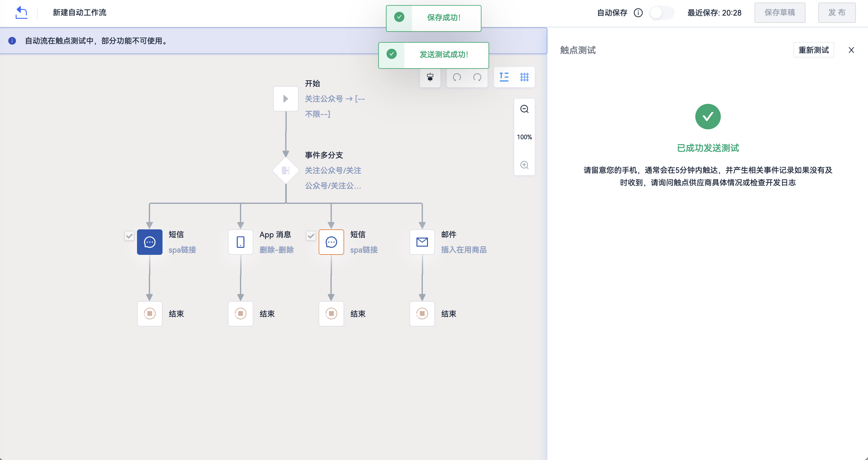Click the 关注公众号 → [--不限--] description

[335, 106]
